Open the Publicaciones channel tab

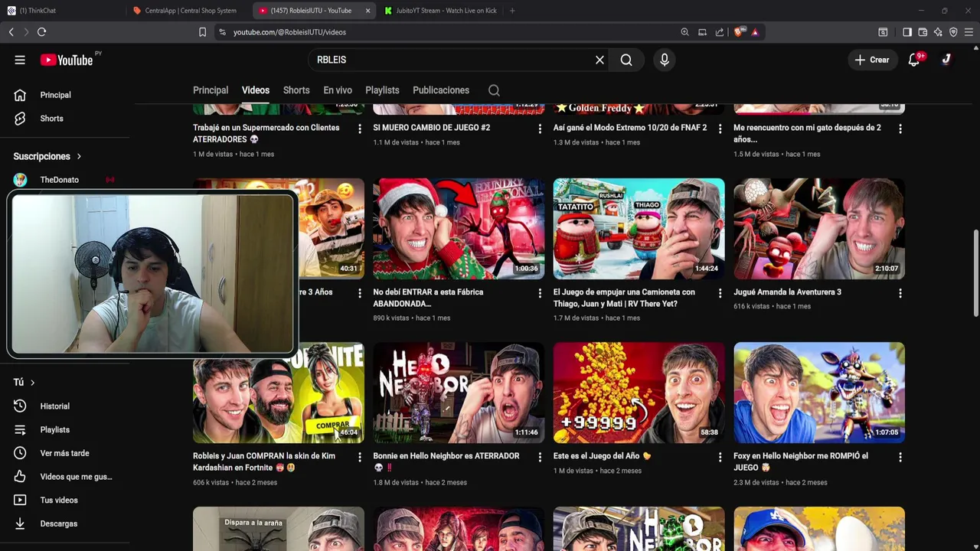441,90
